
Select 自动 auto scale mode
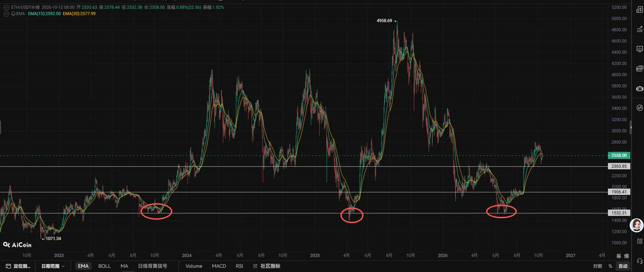tap(623, 266)
